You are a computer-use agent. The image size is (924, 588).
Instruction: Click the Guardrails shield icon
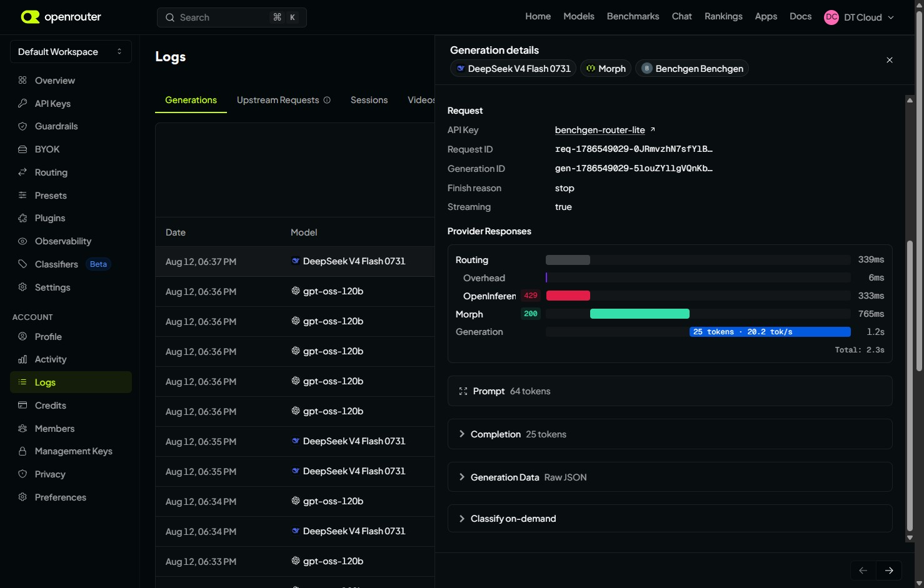pyautogui.click(x=23, y=126)
